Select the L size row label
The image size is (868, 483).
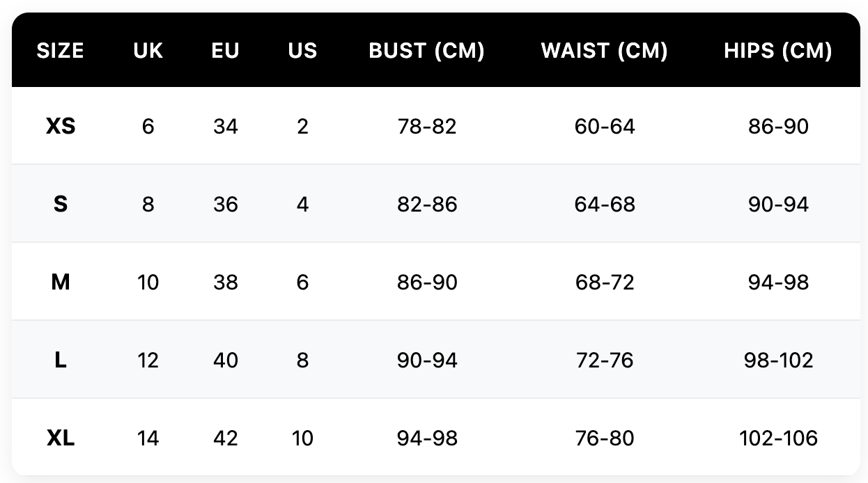(x=61, y=361)
